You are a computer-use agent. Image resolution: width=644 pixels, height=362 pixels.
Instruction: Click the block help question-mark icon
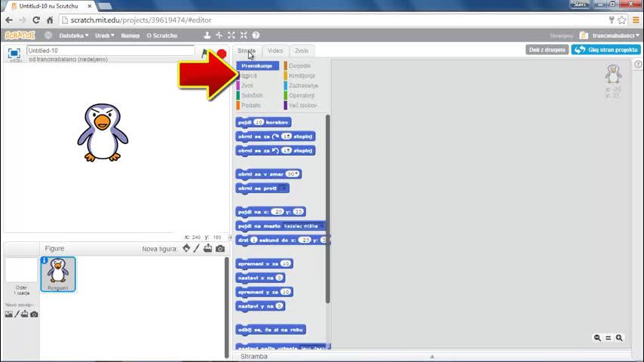[x=256, y=35]
